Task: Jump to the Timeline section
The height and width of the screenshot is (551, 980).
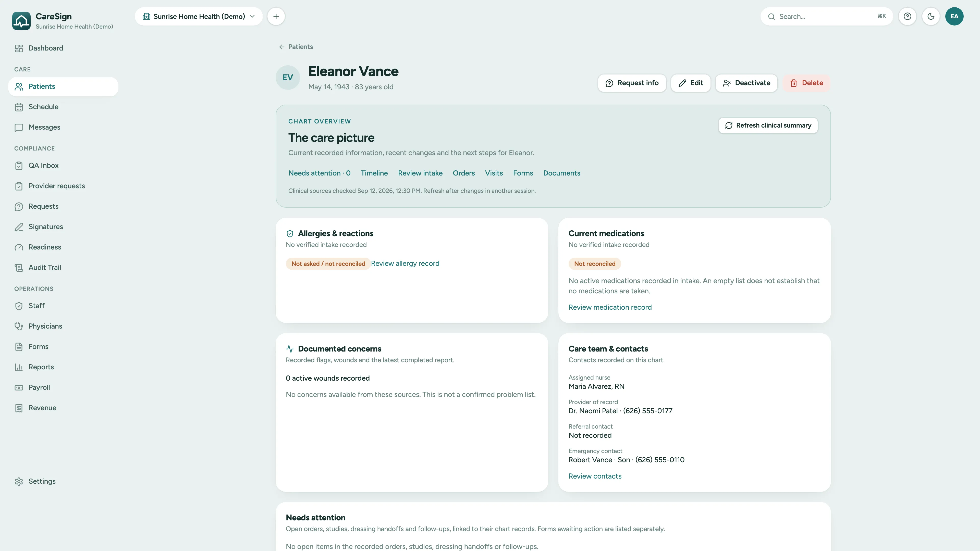Action: 374,173
